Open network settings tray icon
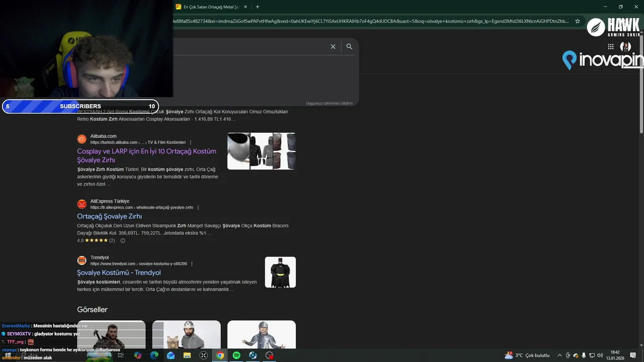The width and height of the screenshot is (644, 362). [592, 355]
